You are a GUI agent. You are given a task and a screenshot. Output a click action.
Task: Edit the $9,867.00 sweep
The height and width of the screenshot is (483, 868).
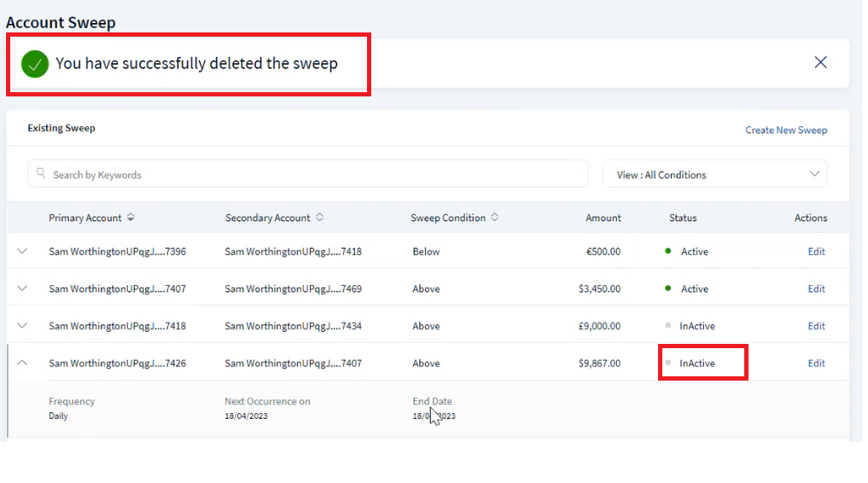(x=817, y=363)
